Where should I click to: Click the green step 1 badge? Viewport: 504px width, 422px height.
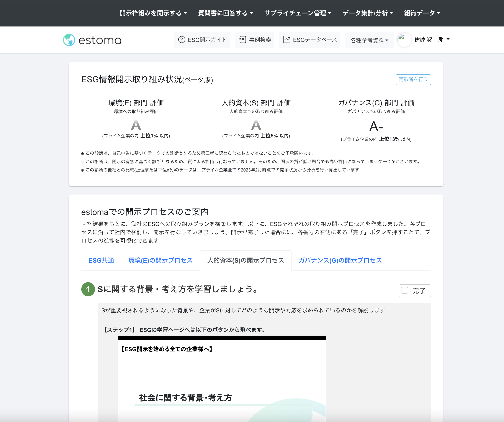pos(88,289)
